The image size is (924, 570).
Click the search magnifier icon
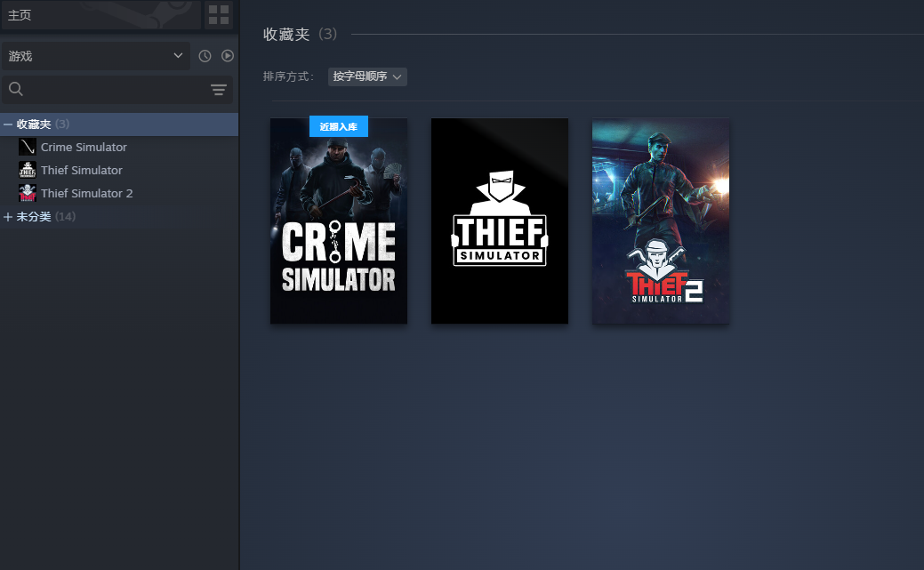[x=16, y=89]
